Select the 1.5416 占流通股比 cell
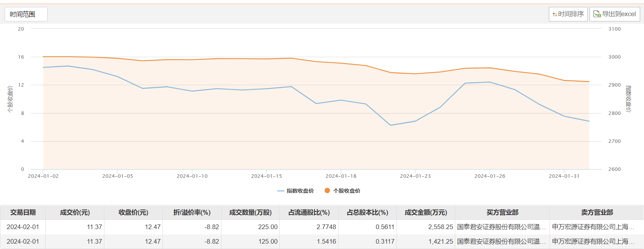This screenshot has width=644, height=249. 309,241
